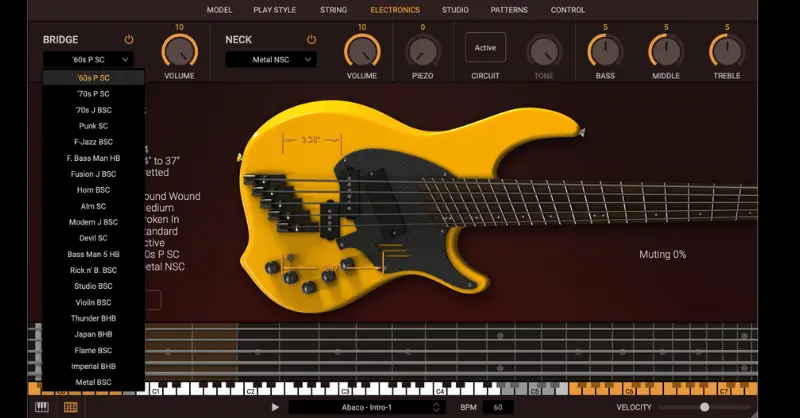Select Modern J BSC pickup
This screenshot has height=418, width=800.
[93, 222]
